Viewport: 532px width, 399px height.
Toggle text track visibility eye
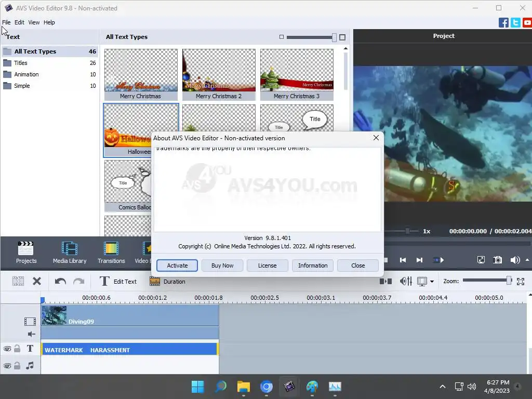click(7, 349)
